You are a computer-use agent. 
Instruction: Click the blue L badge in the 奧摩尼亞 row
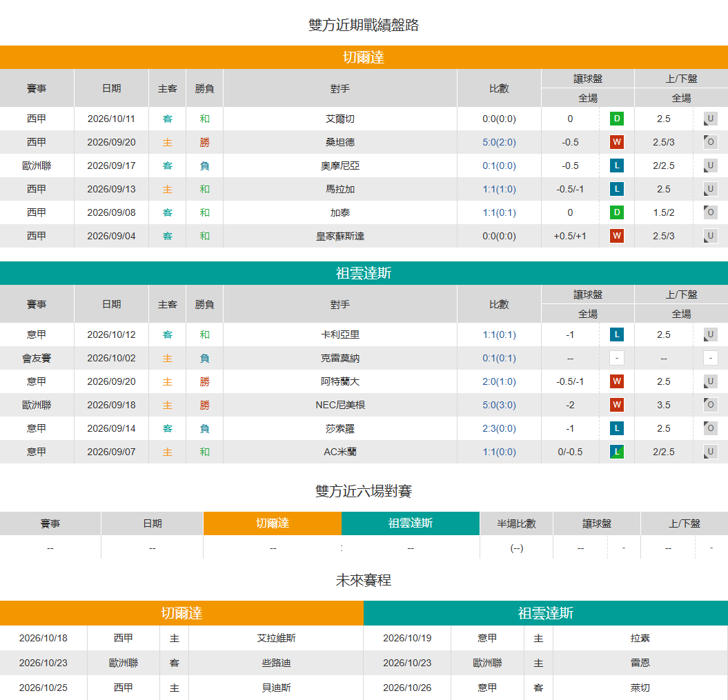pos(617,166)
